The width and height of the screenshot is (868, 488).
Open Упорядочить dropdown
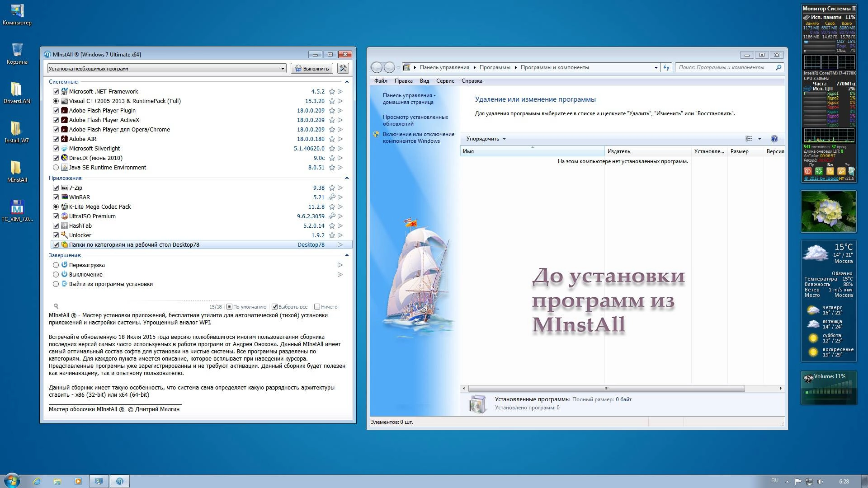486,139
